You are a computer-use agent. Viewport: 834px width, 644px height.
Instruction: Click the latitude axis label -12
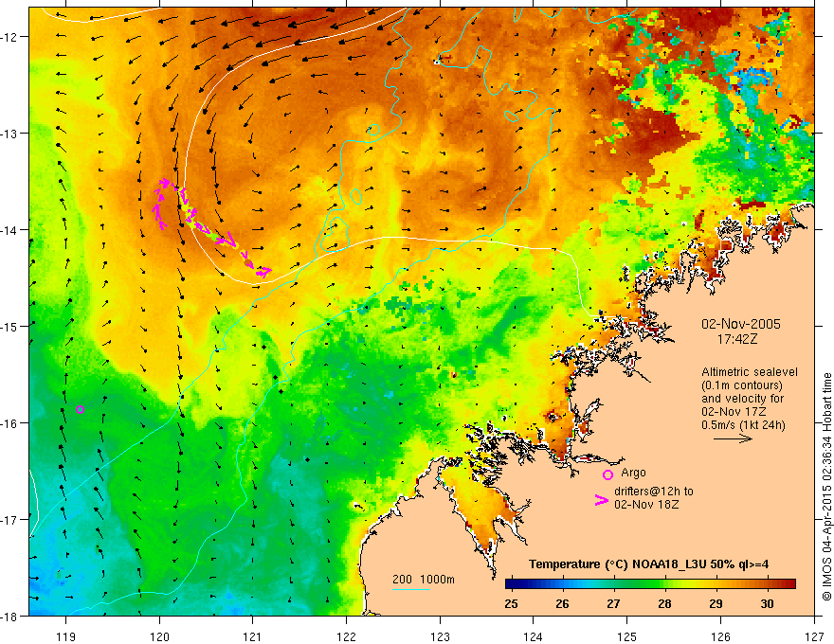click(10, 37)
